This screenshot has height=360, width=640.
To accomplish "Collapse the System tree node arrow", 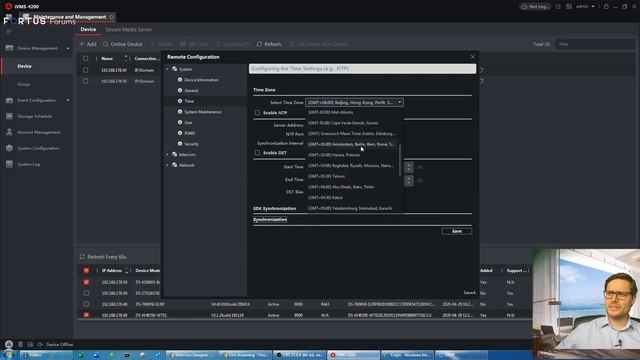I will click(x=167, y=69).
